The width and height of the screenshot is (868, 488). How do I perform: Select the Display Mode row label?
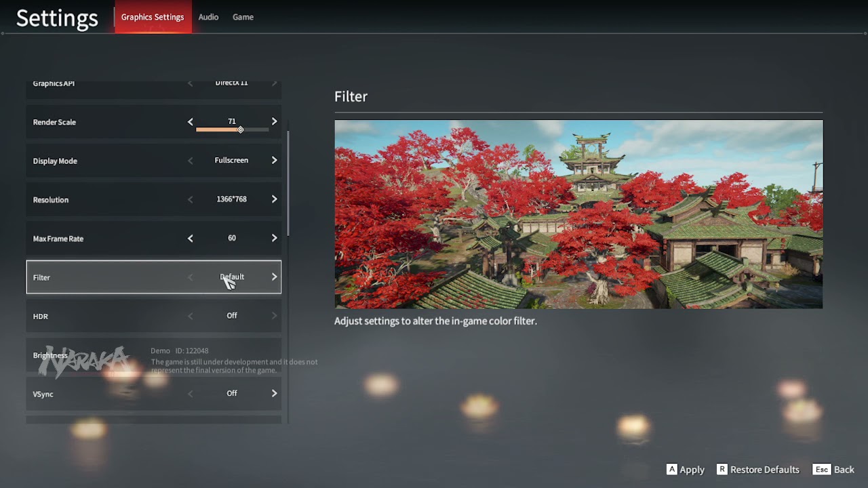55,161
